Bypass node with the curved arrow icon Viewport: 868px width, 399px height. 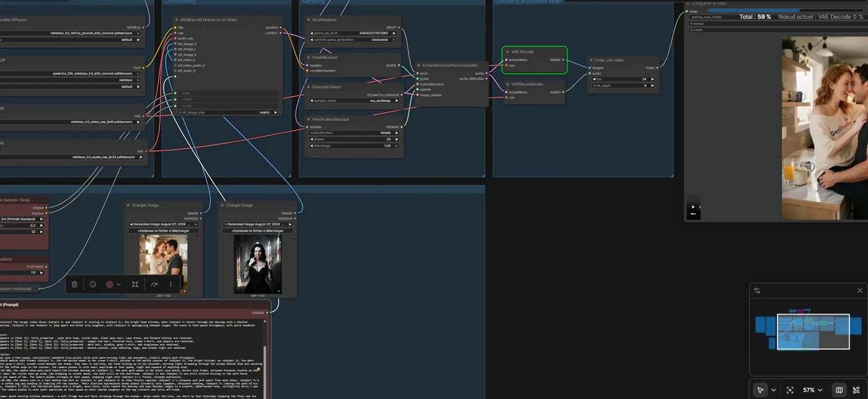click(154, 284)
